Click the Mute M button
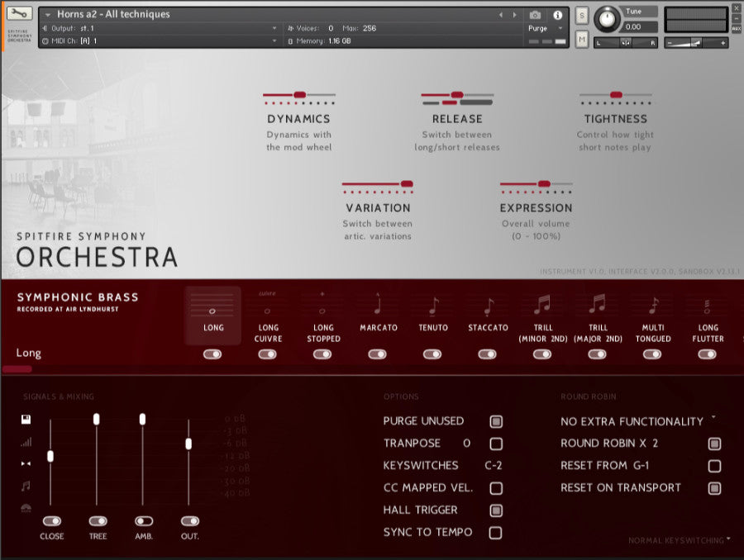 tap(582, 39)
